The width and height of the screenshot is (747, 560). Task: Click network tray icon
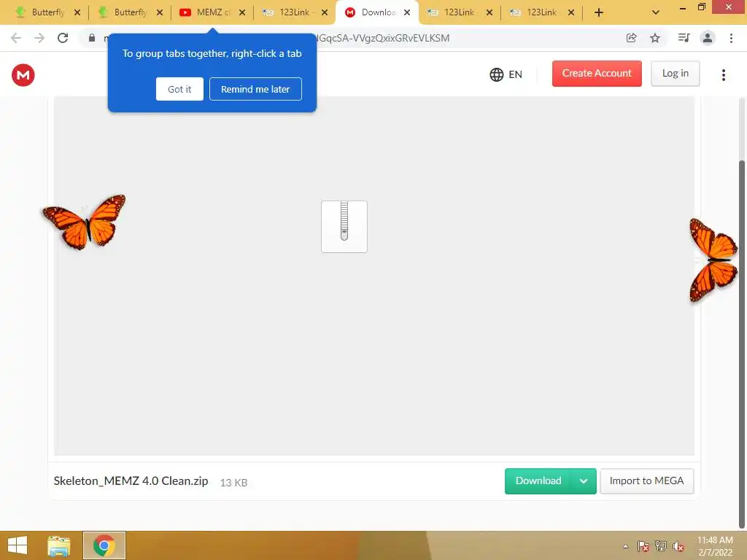click(661, 546)
